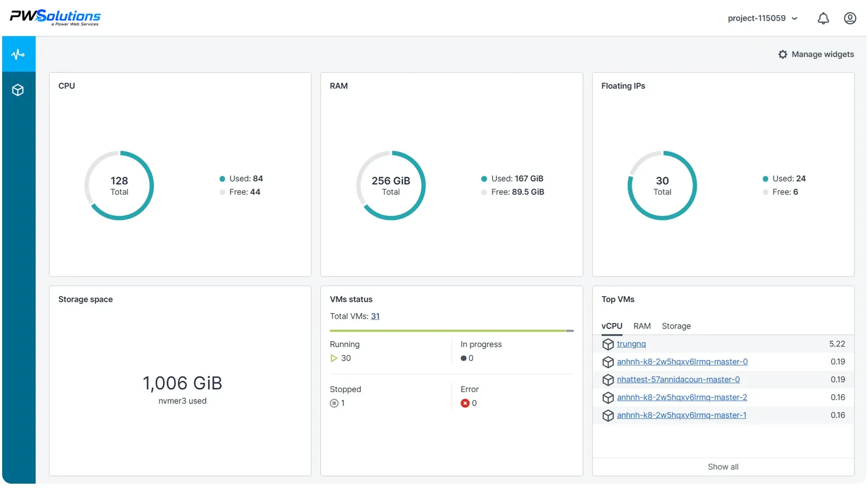This screenshot has width=868, height=488.
Task: Click the cube icon beside anhnh-k8-2w5hqxv6lrmq-master-0
Action: click(608, 362)
